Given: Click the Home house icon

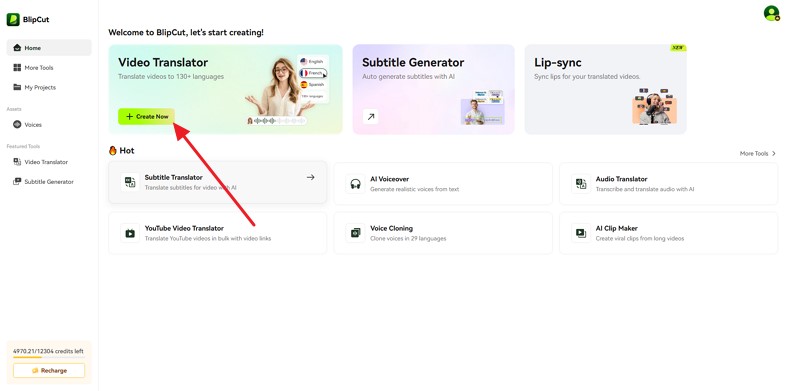Looking at the screenshot, I should 17,48.
